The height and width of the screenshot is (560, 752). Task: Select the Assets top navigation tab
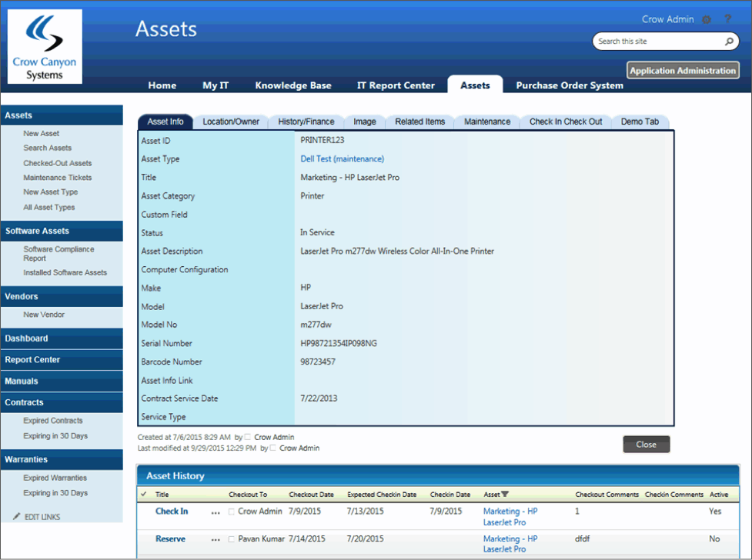coord(475,85)
